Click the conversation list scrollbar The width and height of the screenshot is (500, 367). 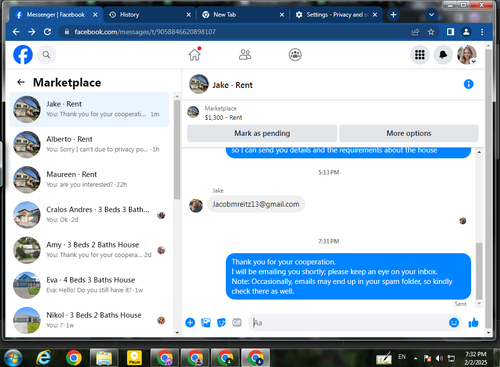coord(177,150)
